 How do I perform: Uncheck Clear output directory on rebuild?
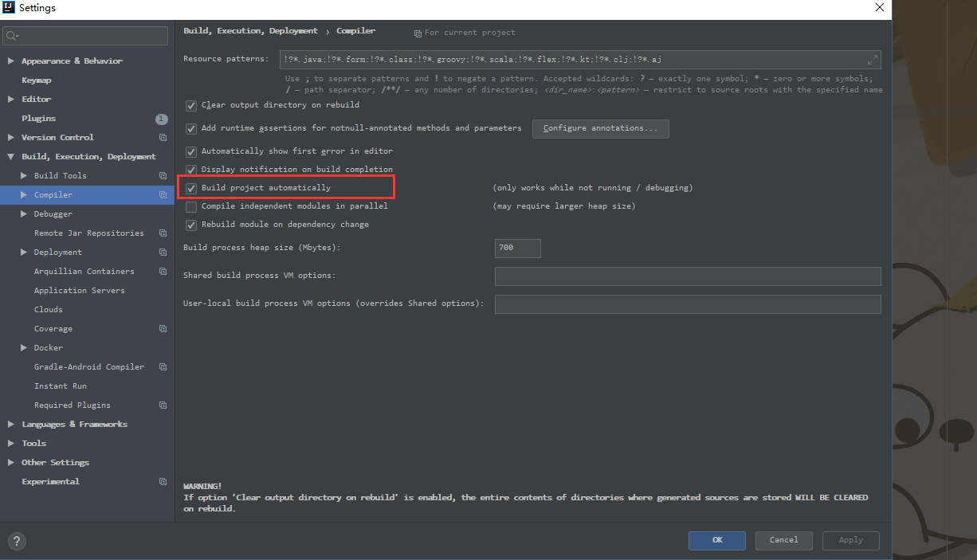191,105
